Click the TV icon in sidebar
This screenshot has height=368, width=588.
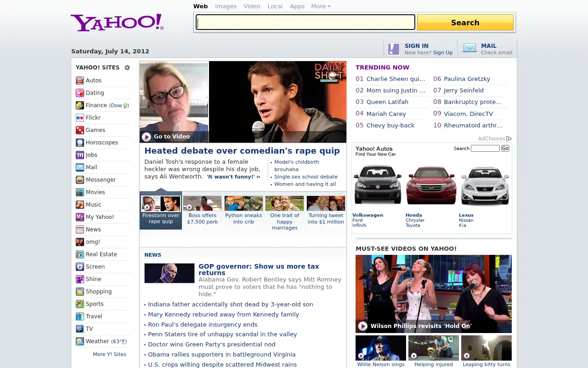coord(80,329)
